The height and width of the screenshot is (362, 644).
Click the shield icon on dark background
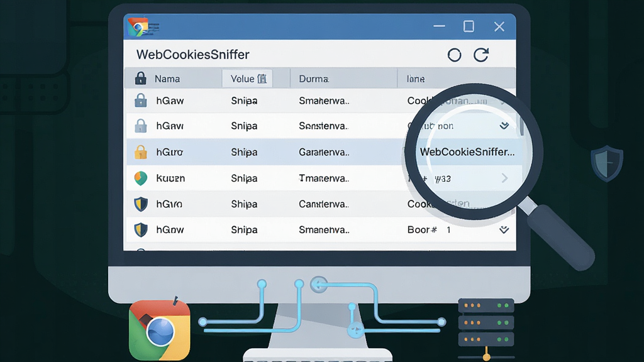click(x=607, y=163)
